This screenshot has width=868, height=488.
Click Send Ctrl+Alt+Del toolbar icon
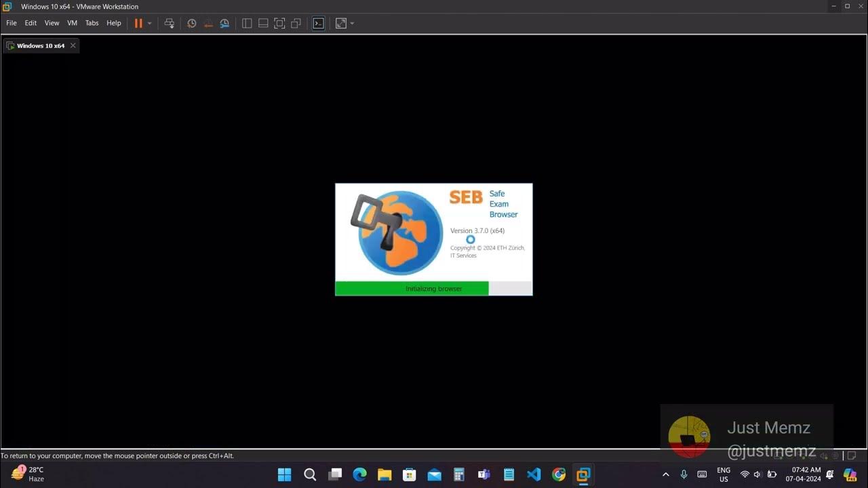[x=170, y=23]
